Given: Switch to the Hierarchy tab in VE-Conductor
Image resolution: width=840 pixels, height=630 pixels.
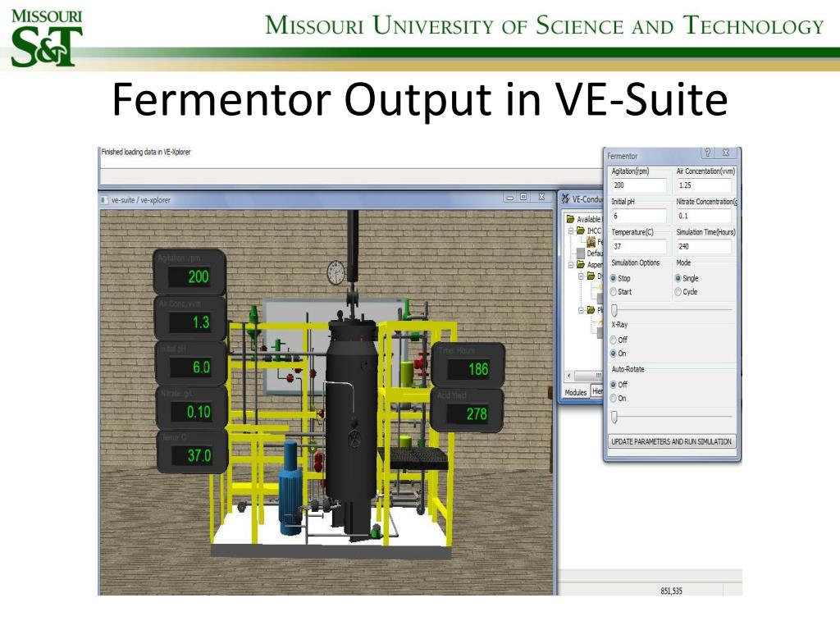Looking at the screenshot, I should (x=596, y=391).
